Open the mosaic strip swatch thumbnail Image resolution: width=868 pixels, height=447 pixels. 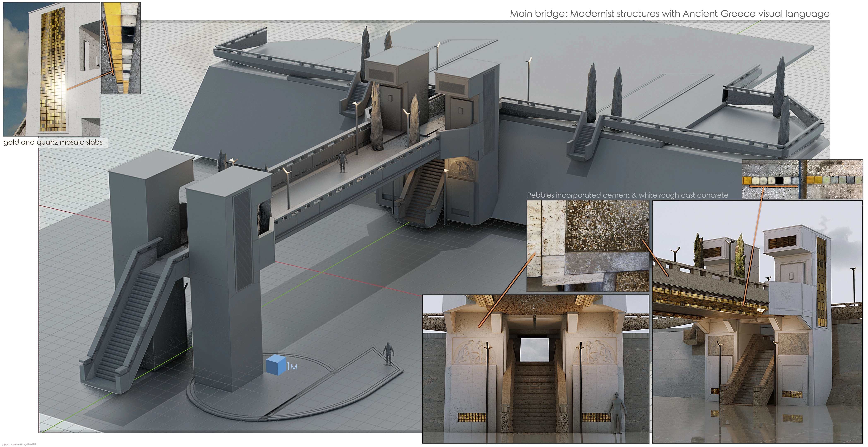click(x=802, y=179)
